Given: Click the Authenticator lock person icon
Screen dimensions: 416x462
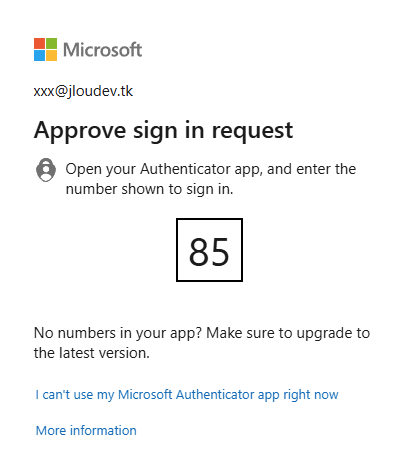Looking at the screenshot, I should [x=46, y=170].
